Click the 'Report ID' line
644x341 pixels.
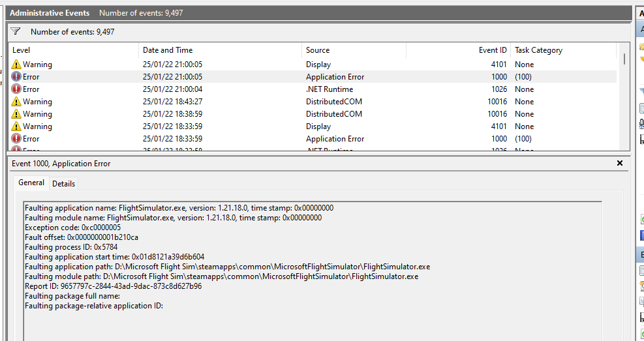tap(114, 286)
